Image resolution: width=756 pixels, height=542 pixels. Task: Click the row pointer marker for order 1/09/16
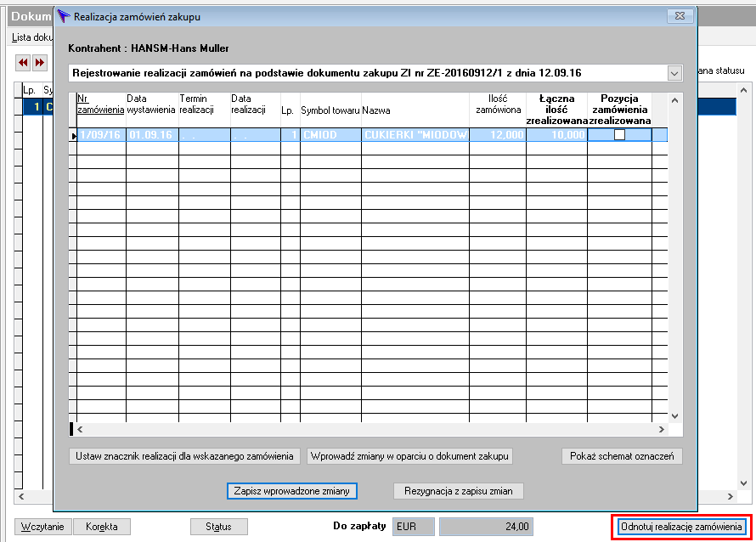(x=73, y=136)
